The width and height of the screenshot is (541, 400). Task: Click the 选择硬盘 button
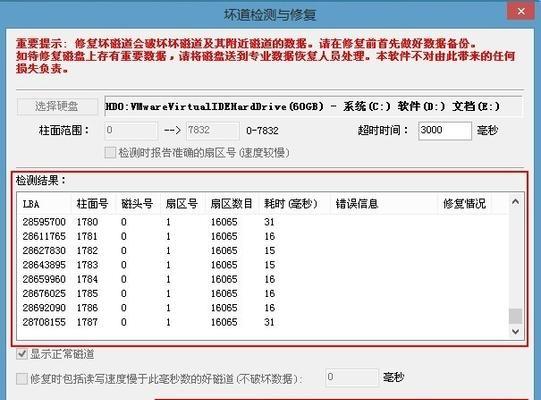[57, 106]
